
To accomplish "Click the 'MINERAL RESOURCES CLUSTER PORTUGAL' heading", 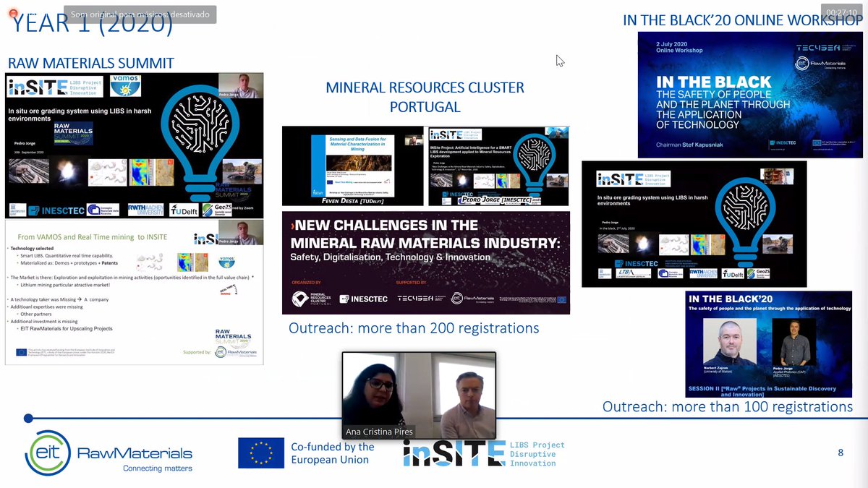I will [425, 97].
